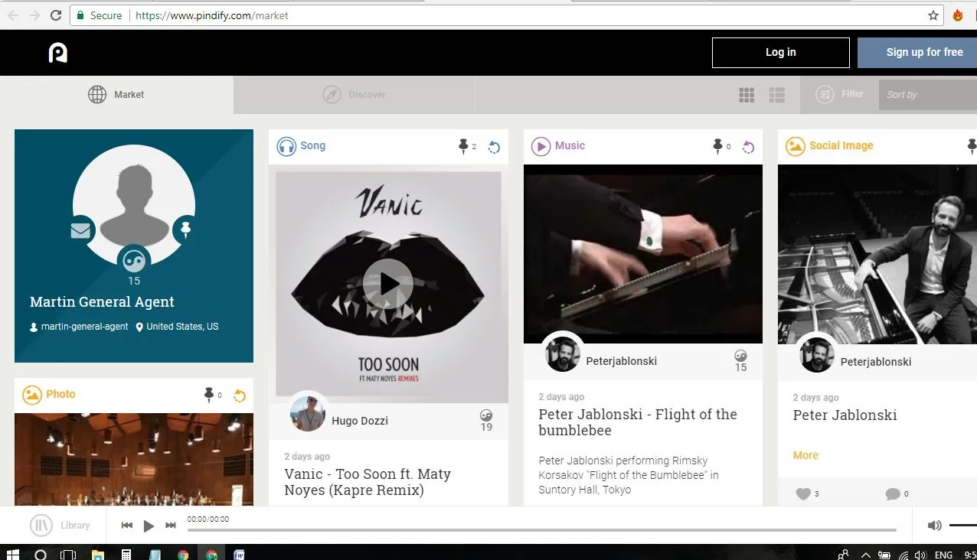Open the Sort by dropdown

point(928,95)
